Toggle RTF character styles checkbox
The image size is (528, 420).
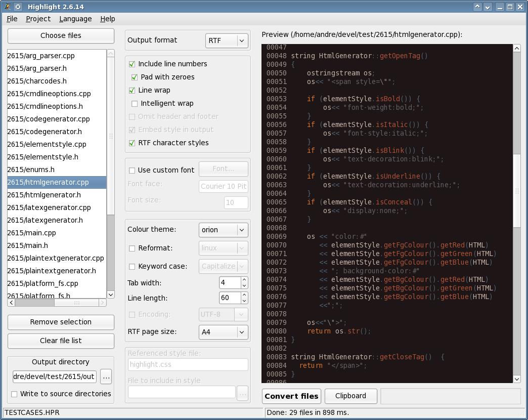(132, 143)
